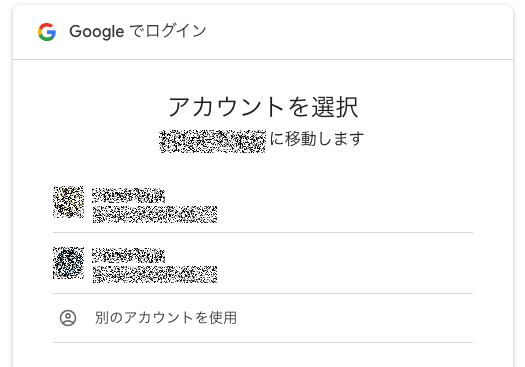
Task: Click empty space right of 別のアカウントを使用
Action: point(355,318)
